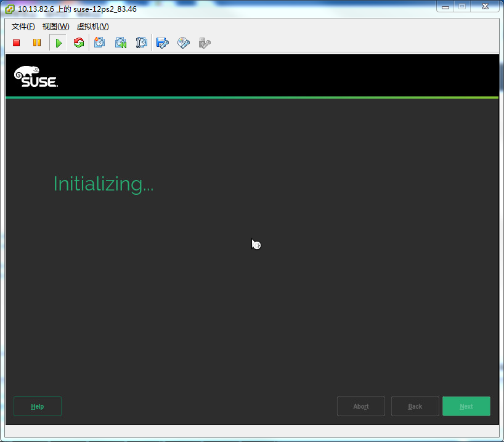Open the snapshot manager icon

[142, 43]
